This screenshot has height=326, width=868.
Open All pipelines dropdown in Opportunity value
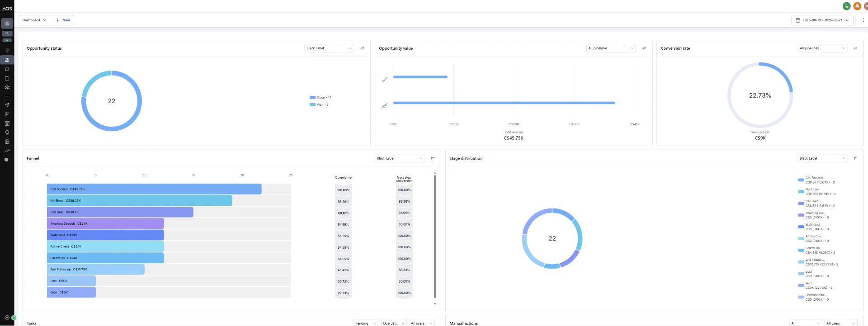611,48
